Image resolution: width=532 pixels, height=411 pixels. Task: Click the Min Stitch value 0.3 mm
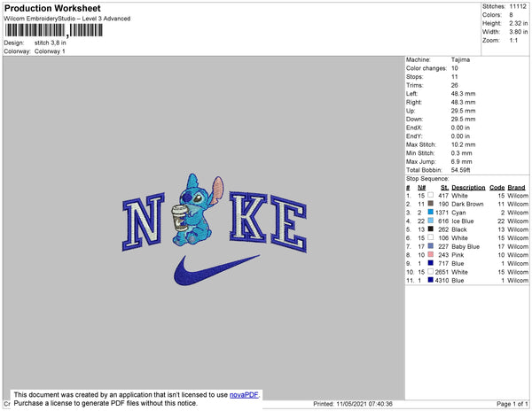pyautogui.click(x=461, y=153)
